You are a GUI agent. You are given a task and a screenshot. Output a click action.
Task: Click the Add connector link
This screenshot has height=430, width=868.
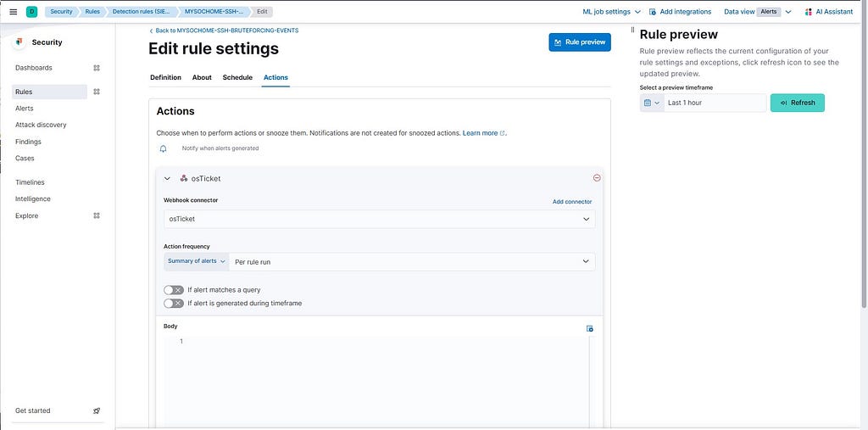572,202
